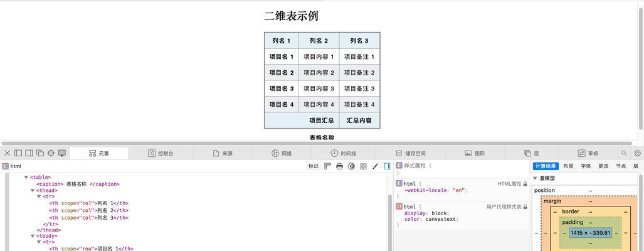
Task: Select the th line containing 列名 1
Action: point(88,203)
